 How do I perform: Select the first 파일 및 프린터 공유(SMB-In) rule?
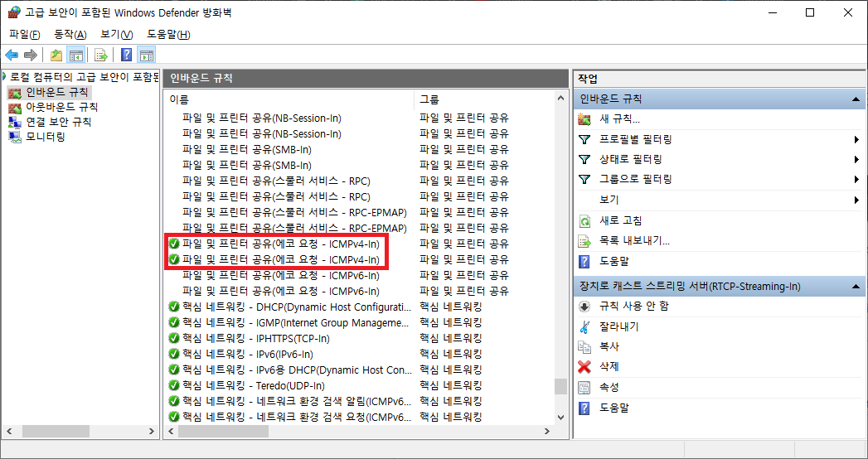[x=247, y=149]
